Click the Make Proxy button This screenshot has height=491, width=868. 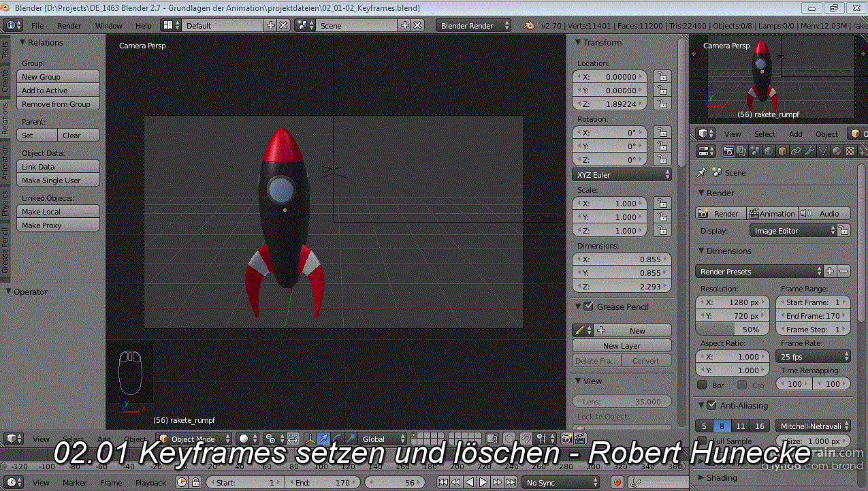(x=58, y=225)
